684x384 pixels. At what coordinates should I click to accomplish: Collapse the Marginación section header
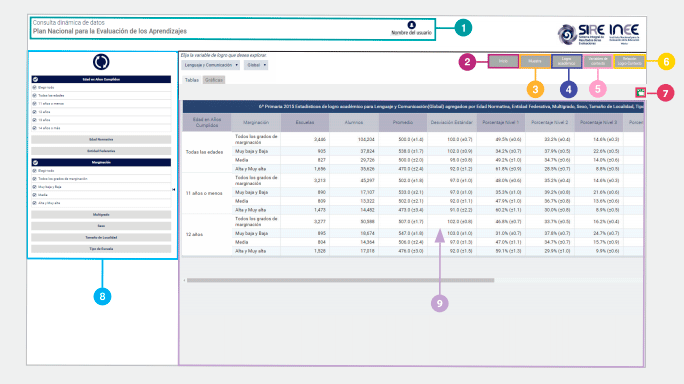click(101, 162)
